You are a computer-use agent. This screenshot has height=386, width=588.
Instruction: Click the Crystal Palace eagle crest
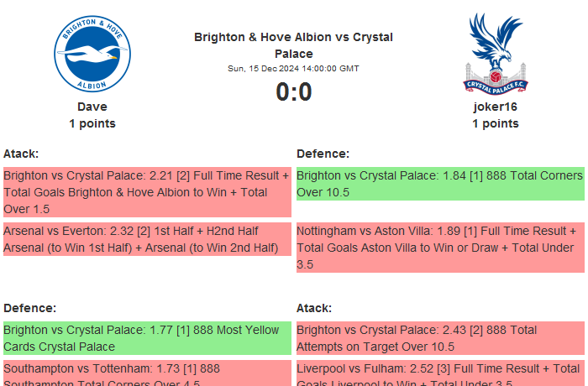(495, 52)
